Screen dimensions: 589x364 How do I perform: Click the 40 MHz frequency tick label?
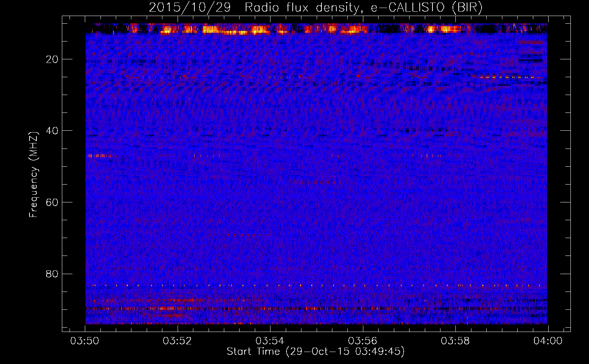[53, 131]
